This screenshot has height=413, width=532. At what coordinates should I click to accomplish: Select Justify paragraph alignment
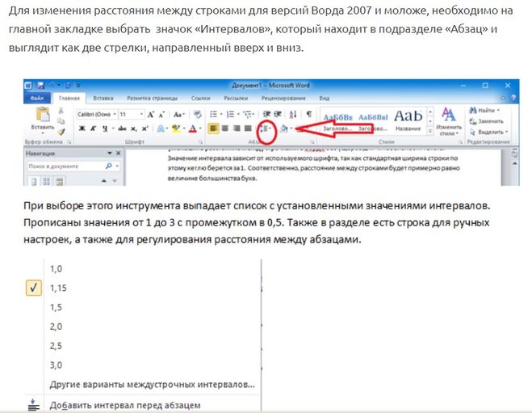click(x=248, y=129)
